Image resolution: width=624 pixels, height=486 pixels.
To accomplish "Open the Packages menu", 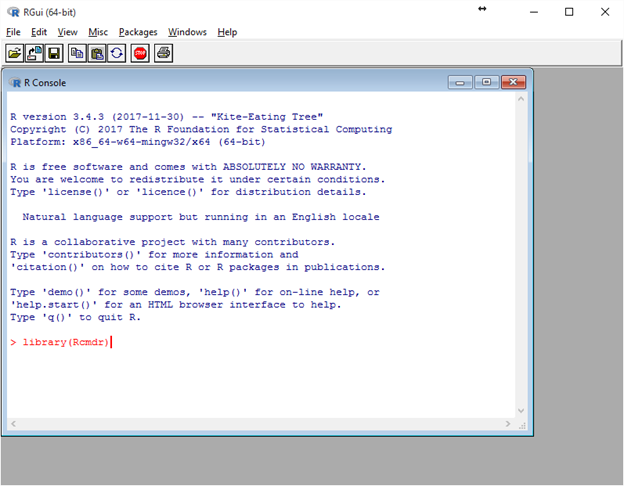I will [x=138, y=32].
